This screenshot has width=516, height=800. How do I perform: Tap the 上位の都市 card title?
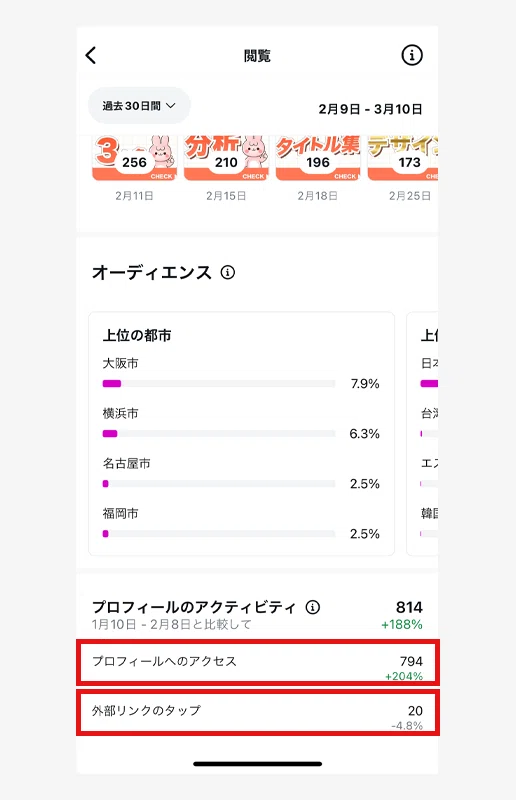(x=137, y=335)
